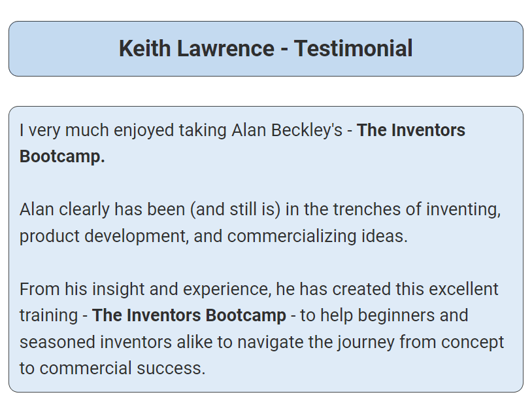Click the name "Alan Beckley's"
The height and width of the screenshot is (403, 532).
click(x=287, y=130)
